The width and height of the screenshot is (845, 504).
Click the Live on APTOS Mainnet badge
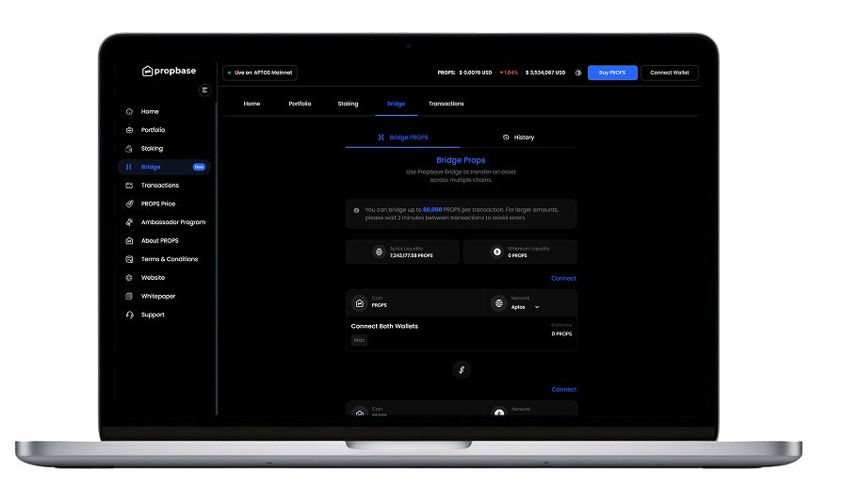pos(259,73)
